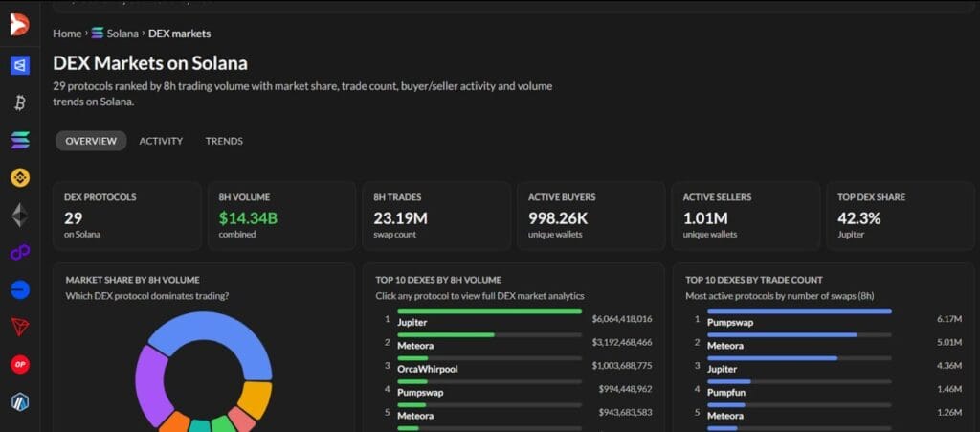Image resolution: width=980 pixels, height=432 pixels.
Task: Click OrcaWhirlpool's green volume bar
Action: tap(412, 358)
